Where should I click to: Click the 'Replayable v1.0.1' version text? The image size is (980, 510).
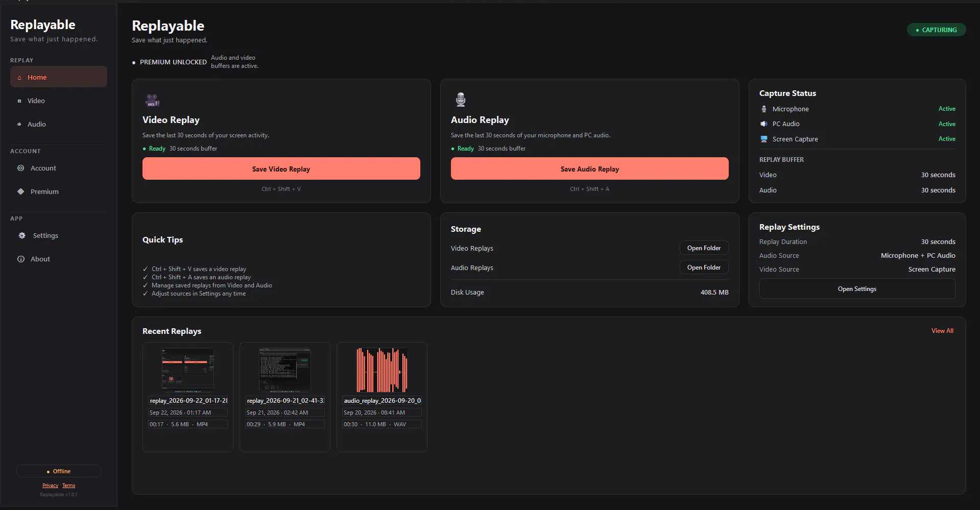[59, 495]
